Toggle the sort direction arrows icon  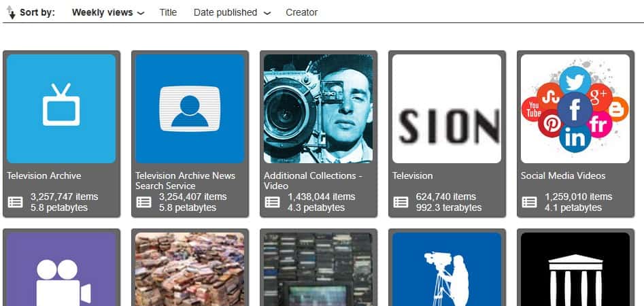[x=11, y=13]
